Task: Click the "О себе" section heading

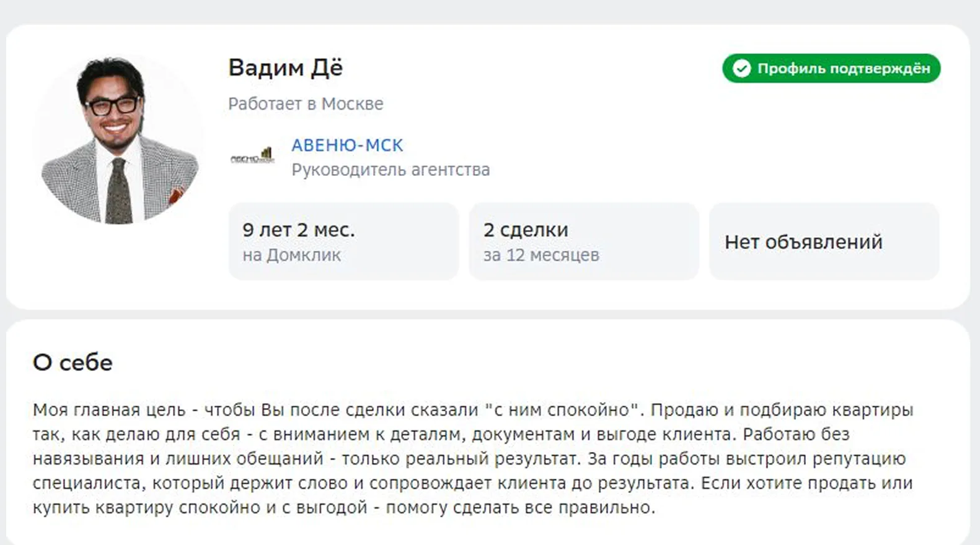Action: [73, 362]
